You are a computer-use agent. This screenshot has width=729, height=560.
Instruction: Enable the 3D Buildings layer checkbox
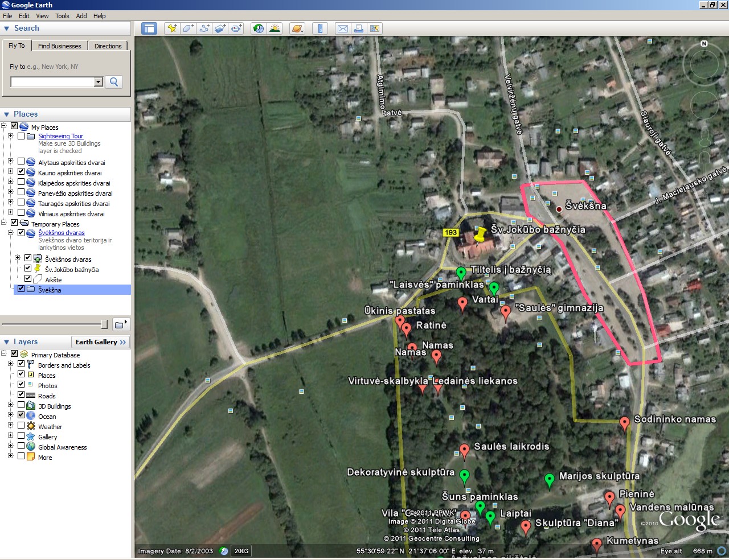(21, 405)
